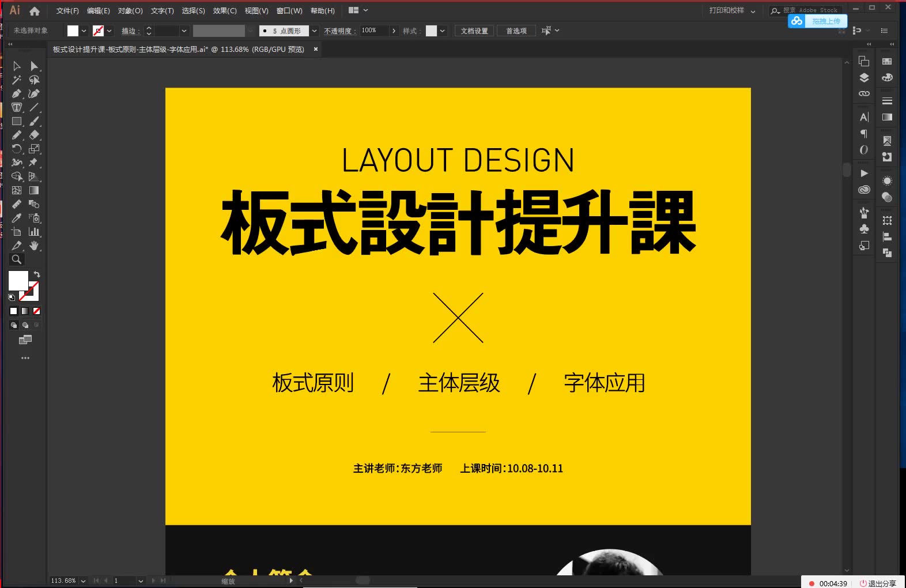Open the 文字(T) menu
The width and height of the screenshot is (906, 588).
[163, 11]
